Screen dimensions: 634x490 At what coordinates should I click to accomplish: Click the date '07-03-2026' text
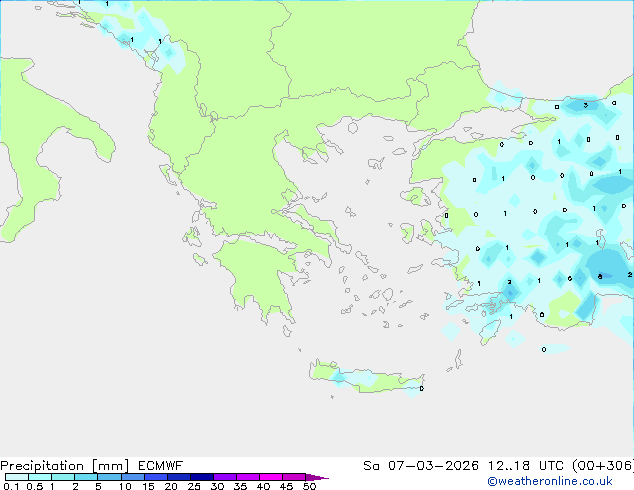pyautogui.click(x=433, y=466)
